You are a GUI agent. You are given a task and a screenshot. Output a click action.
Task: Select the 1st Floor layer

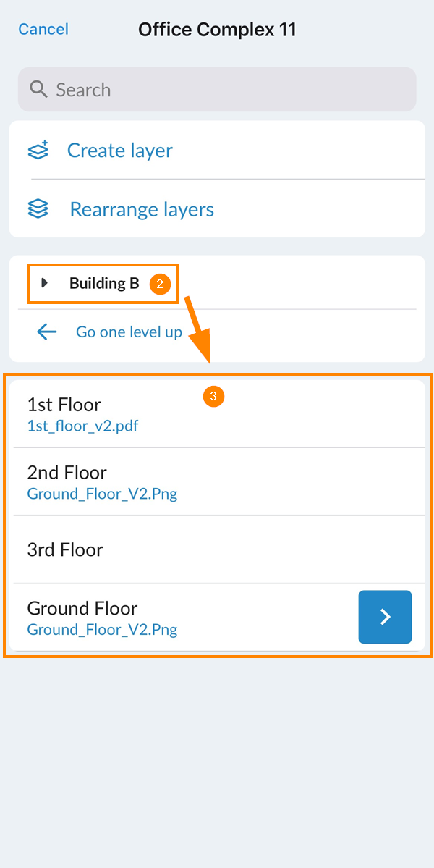(64, 405)
